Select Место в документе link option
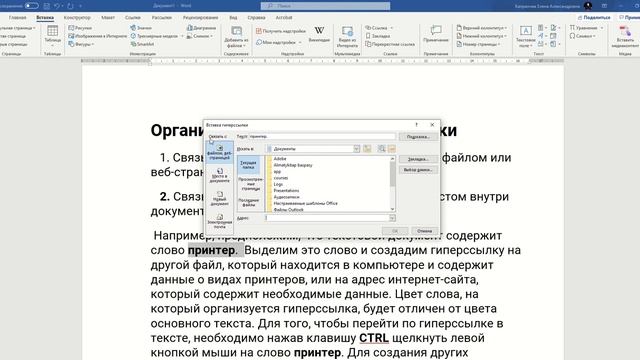This screenshot has width=640, height=360. pyautogui.click(x=220, y=176)
